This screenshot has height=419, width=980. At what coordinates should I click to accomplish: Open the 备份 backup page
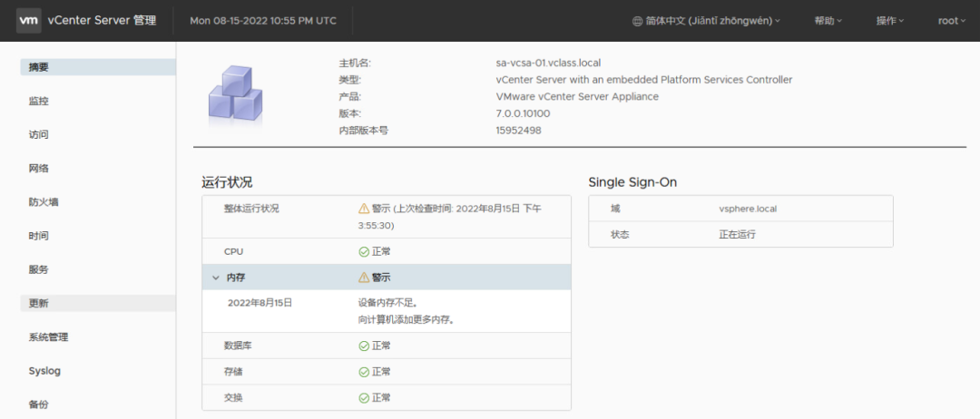[x=39, y=404]
